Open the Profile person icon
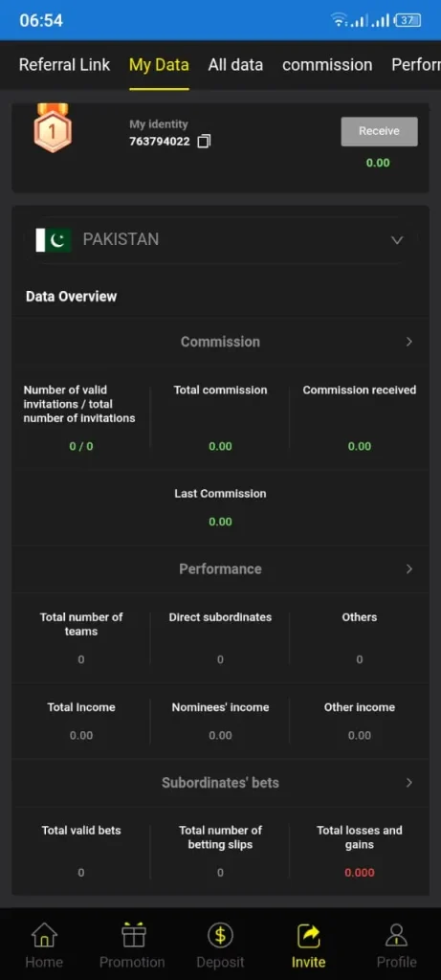441x980 pixels. coord(397,936)
